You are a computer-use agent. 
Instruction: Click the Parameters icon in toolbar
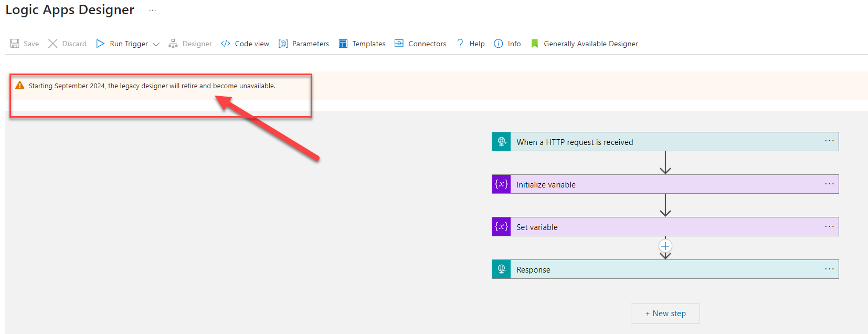[283, 44]
